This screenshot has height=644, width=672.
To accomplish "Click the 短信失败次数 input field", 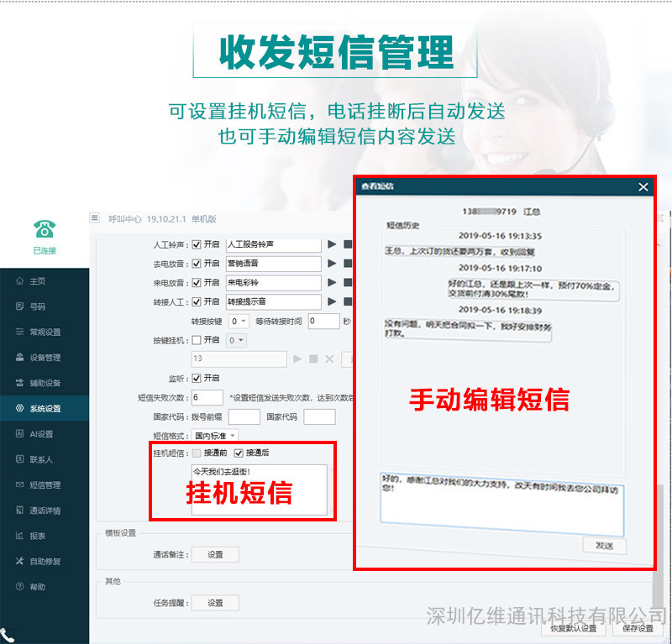I will pyautogui.click(x=207, y=397).
